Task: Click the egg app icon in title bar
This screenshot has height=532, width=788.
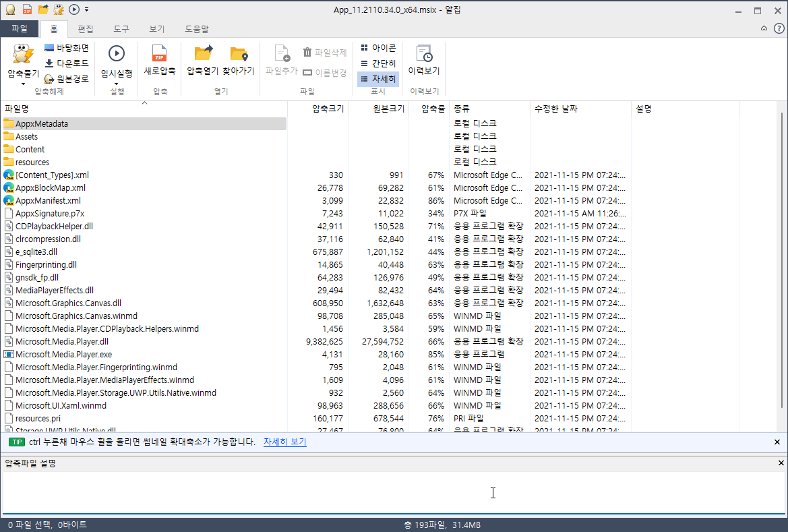Action: point(11,9)
